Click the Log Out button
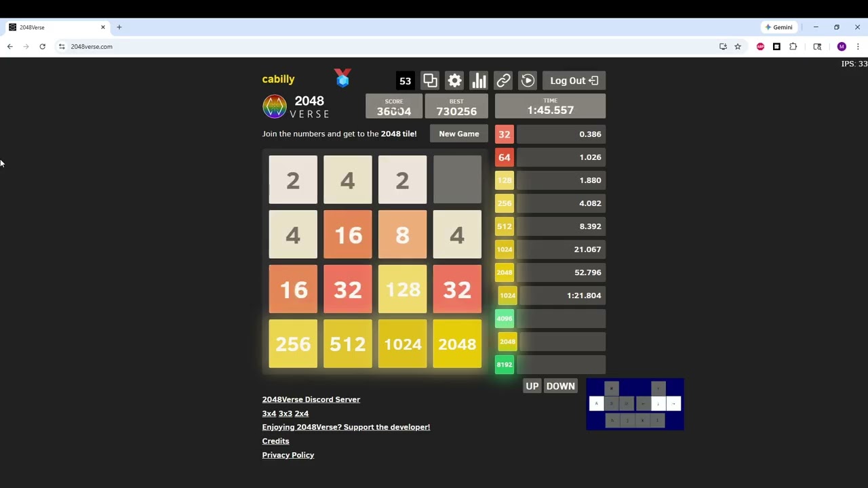This screenshot has width=868, height=488. [x=574, y=81]
